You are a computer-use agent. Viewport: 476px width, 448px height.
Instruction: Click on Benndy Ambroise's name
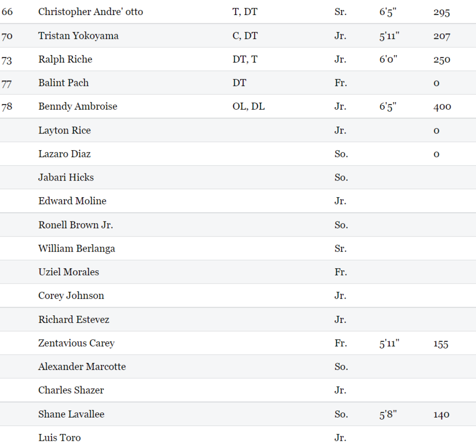[x=78, y=106]
